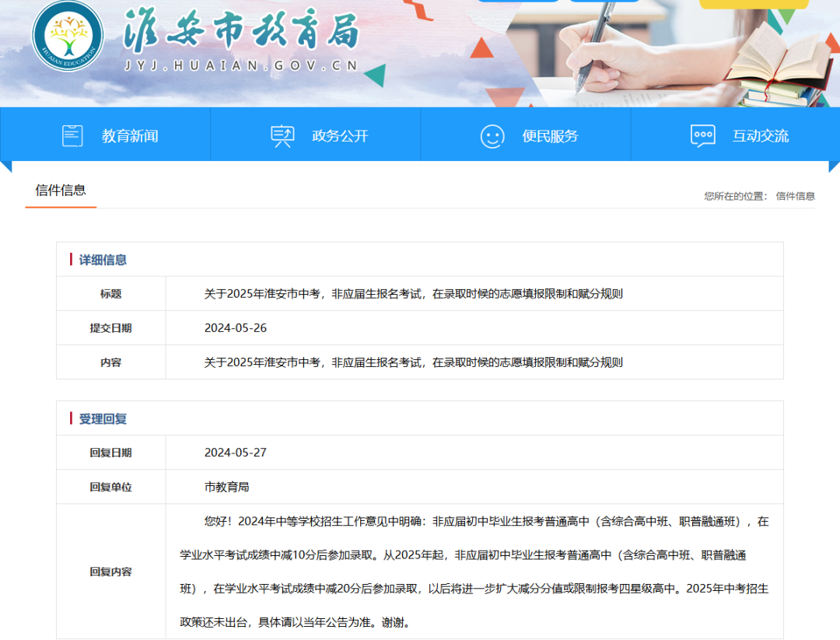Click the 互动交流 speech bubble icon
This screenshot has height=640, width=840.
click(x=702, y=135)
